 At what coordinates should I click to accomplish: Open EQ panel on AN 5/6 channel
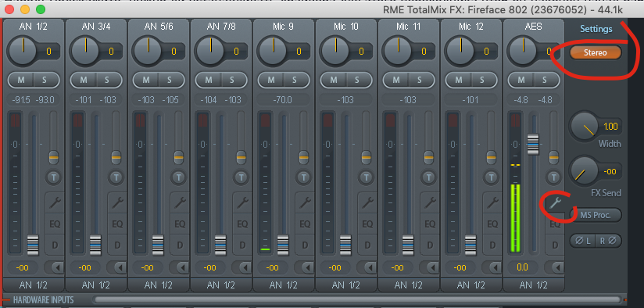click(180, 224)
